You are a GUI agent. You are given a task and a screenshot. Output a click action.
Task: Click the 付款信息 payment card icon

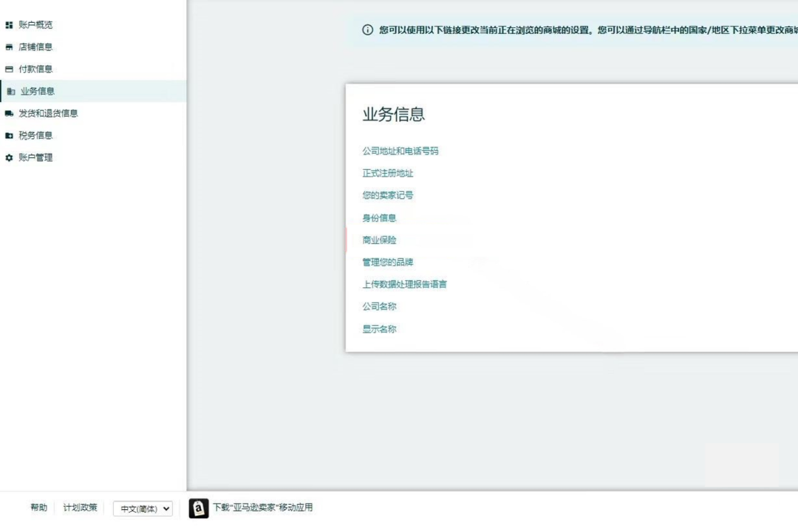(x=8, y=69)
